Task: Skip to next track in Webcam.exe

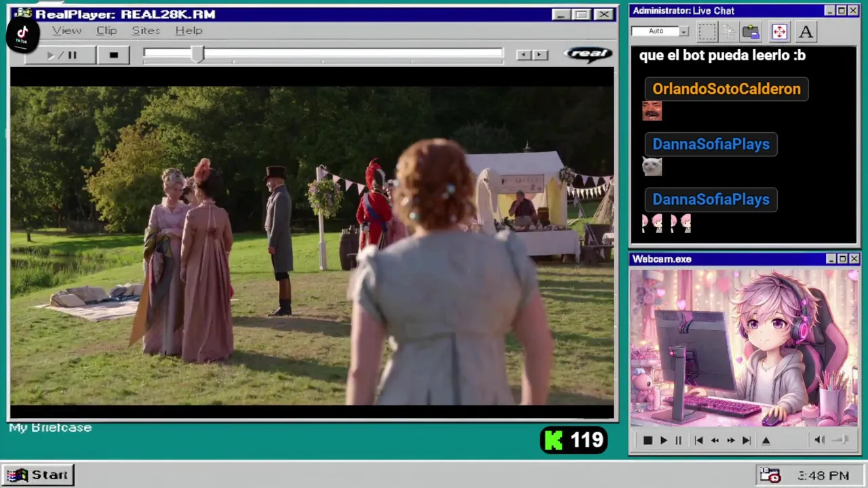Action: point(746,441)
